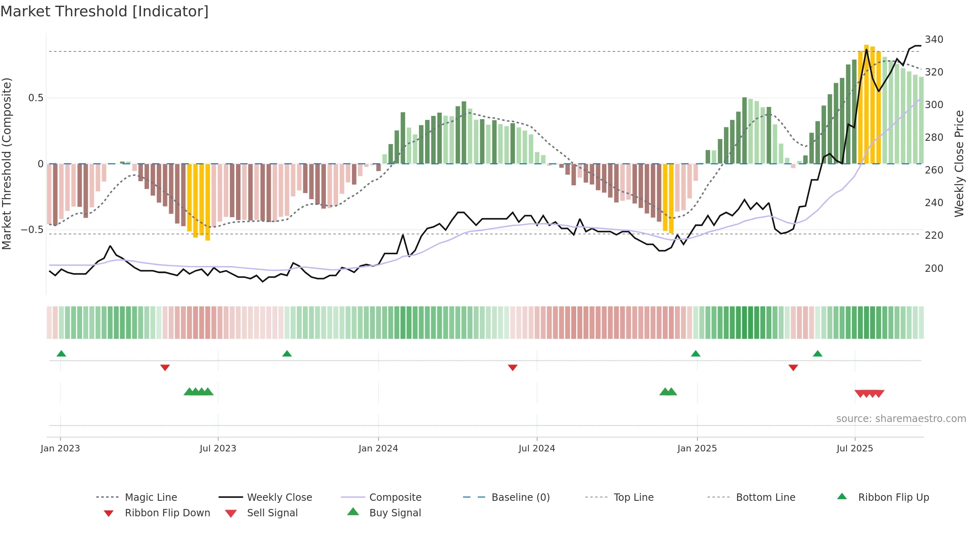Click the −0.5 composite axis label
This screenshot has height=551, width=980.
coord(32,229)
